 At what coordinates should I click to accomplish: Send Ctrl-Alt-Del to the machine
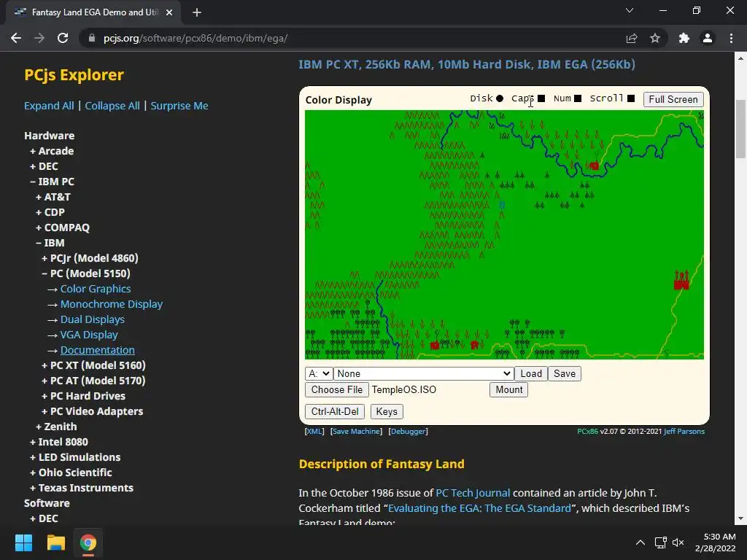tap(335, 411)
